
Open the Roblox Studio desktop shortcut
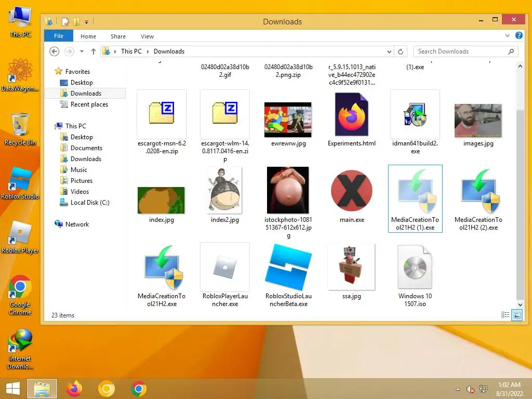(x=20, y=182)
